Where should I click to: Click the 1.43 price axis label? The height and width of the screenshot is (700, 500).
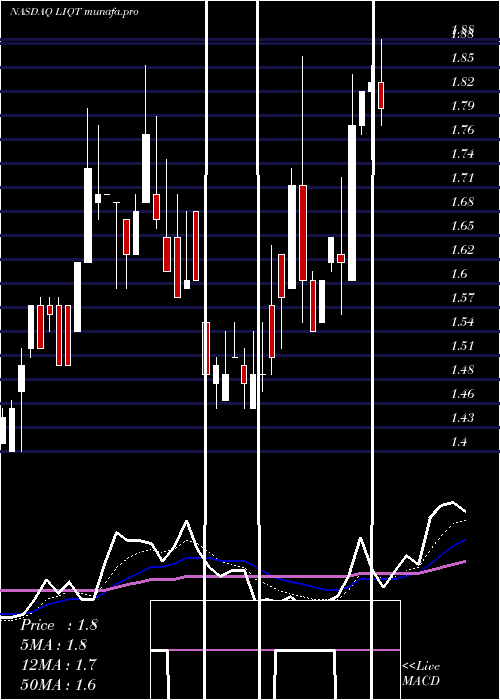click(x=462, y=418)
